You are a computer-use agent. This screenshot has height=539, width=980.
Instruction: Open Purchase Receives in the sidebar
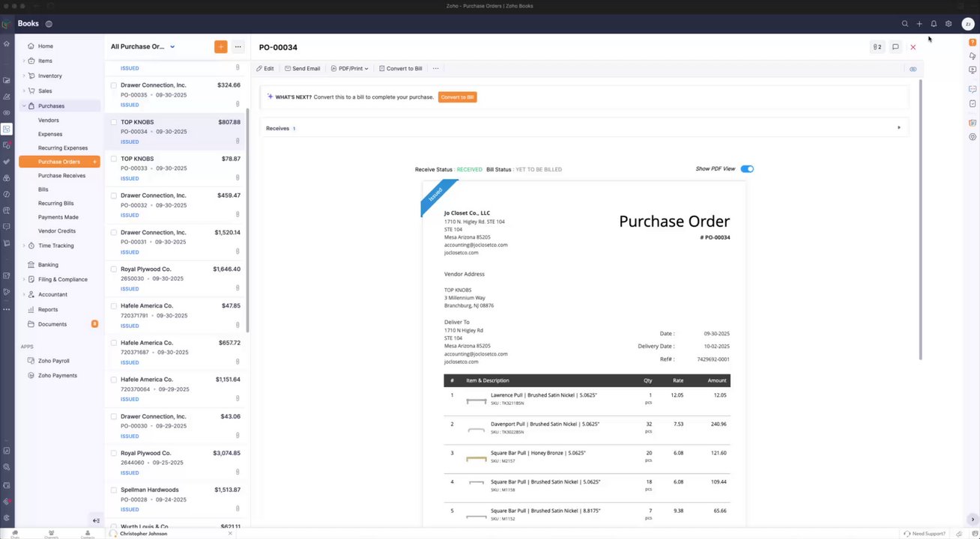tap(61, 175)
